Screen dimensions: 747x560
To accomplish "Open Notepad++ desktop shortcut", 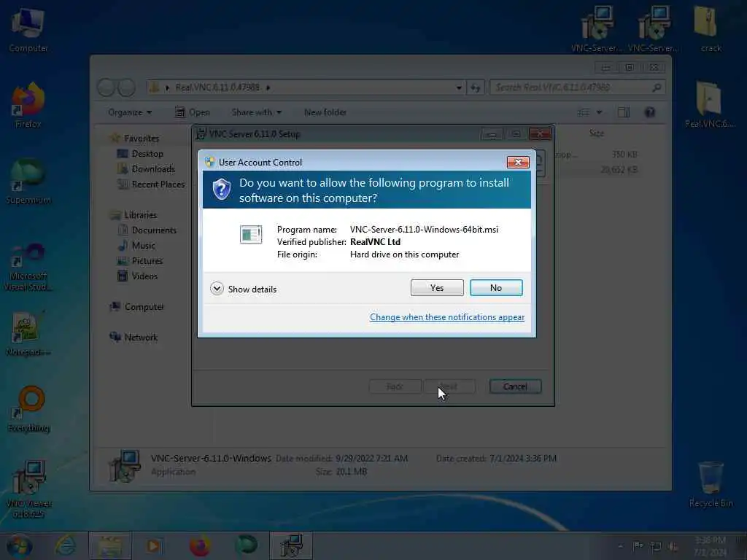I will [28, 333].
